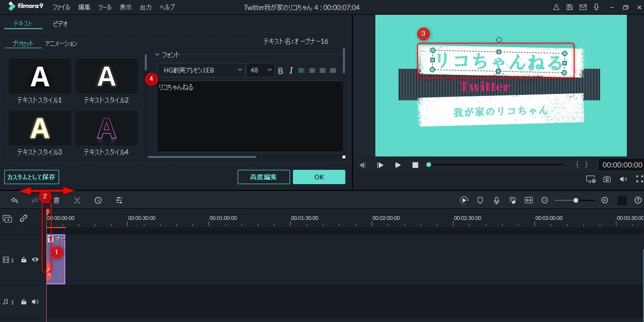Hide video track 1 with eye icon

pyautogui.click(x=35, y=260)
